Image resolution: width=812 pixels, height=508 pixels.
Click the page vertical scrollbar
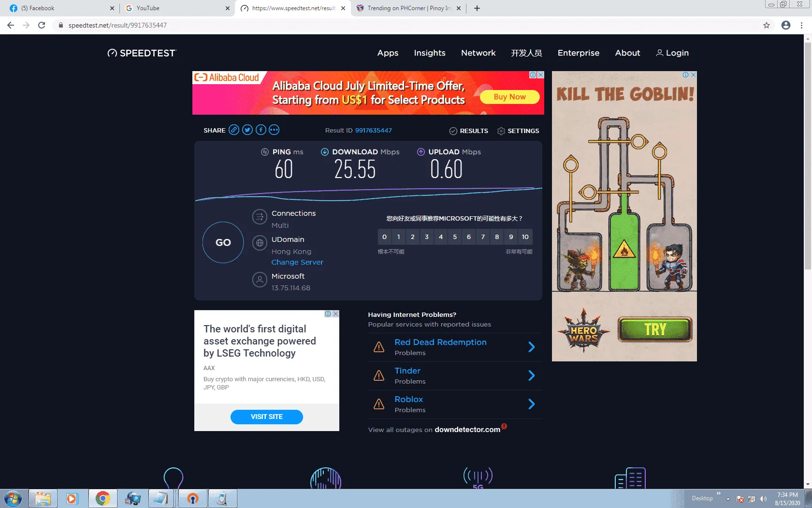[808, 156]
